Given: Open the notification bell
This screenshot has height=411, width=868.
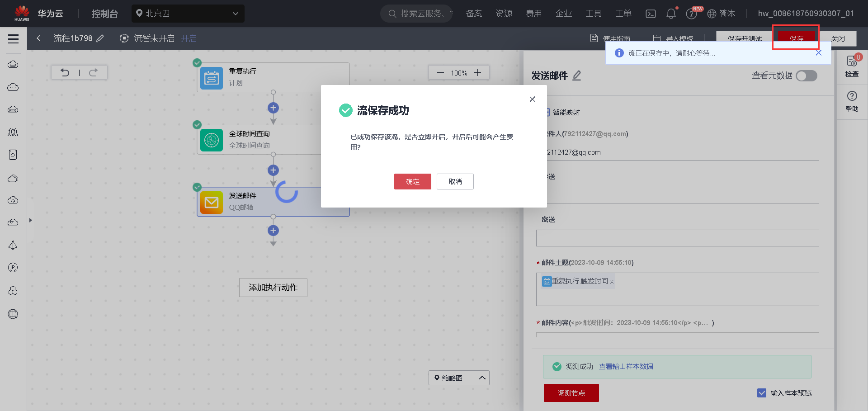Looking at the screenshot, I should pyautogui.click(x=671, y=14).
